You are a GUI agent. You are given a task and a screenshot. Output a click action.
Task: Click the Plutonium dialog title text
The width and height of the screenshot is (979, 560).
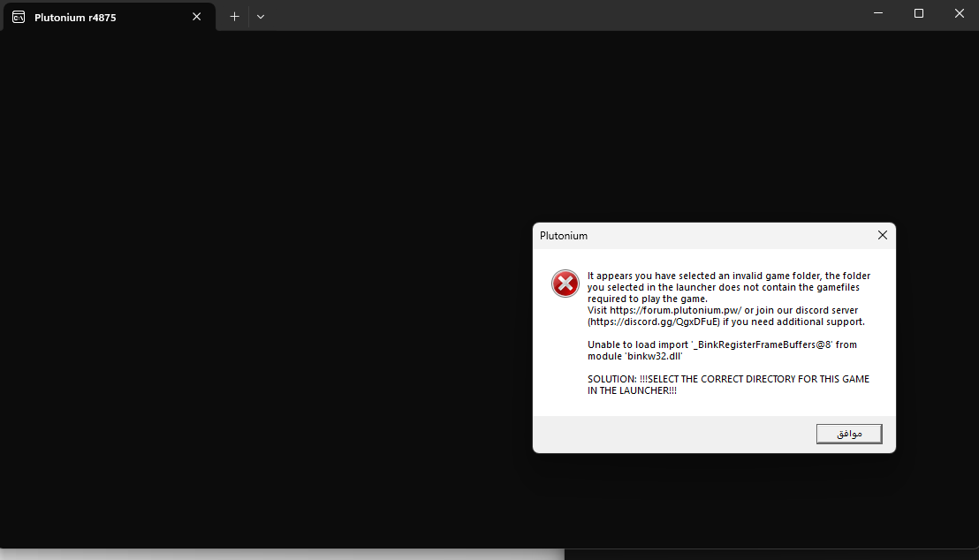tap(563, 236)
